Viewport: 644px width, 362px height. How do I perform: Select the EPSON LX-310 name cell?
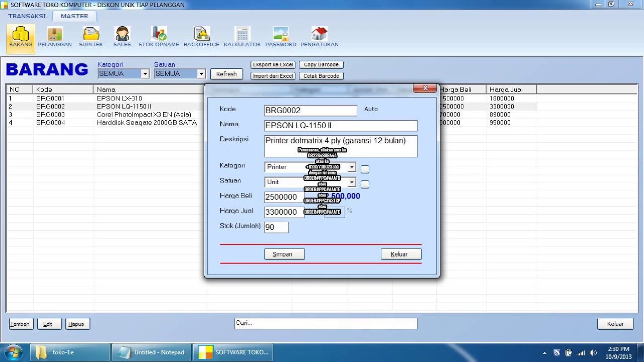click(x=119, y=99)
